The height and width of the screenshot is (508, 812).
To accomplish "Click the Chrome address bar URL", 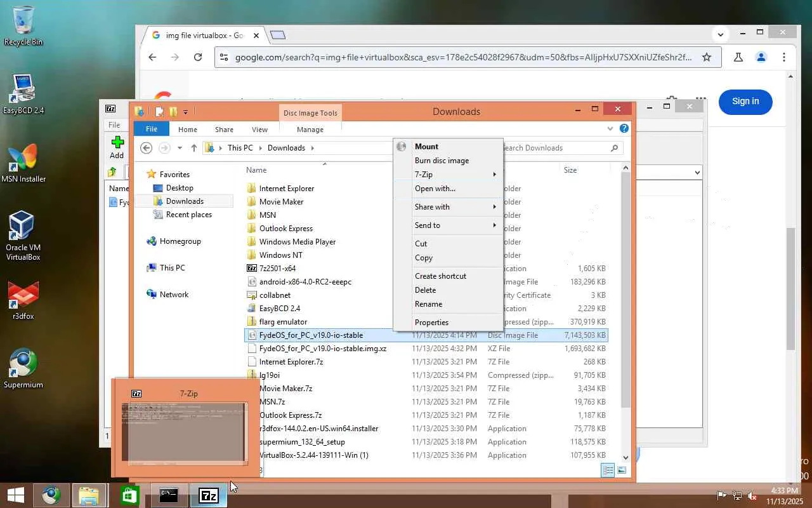I will tap(463, 57).
